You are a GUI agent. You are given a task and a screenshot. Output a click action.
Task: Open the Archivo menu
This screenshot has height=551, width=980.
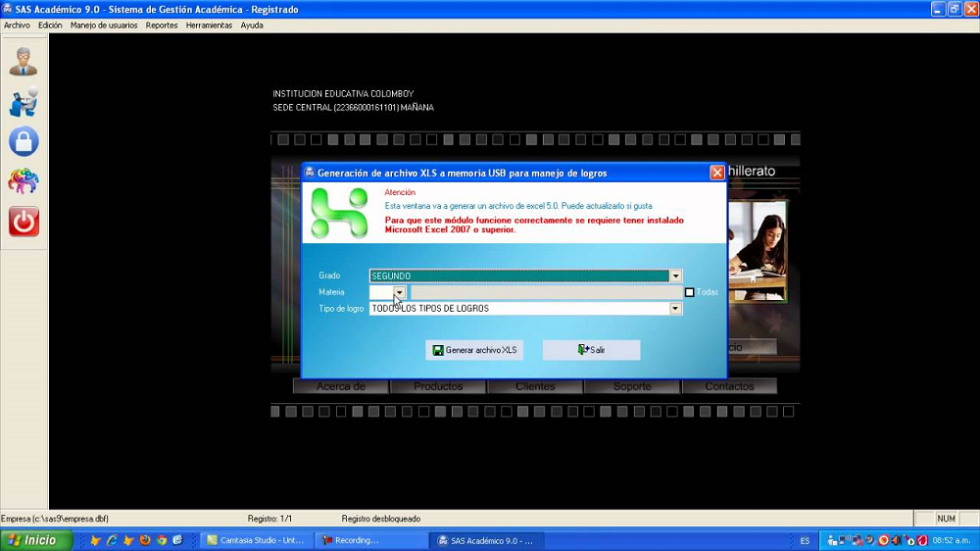point(17,25)
